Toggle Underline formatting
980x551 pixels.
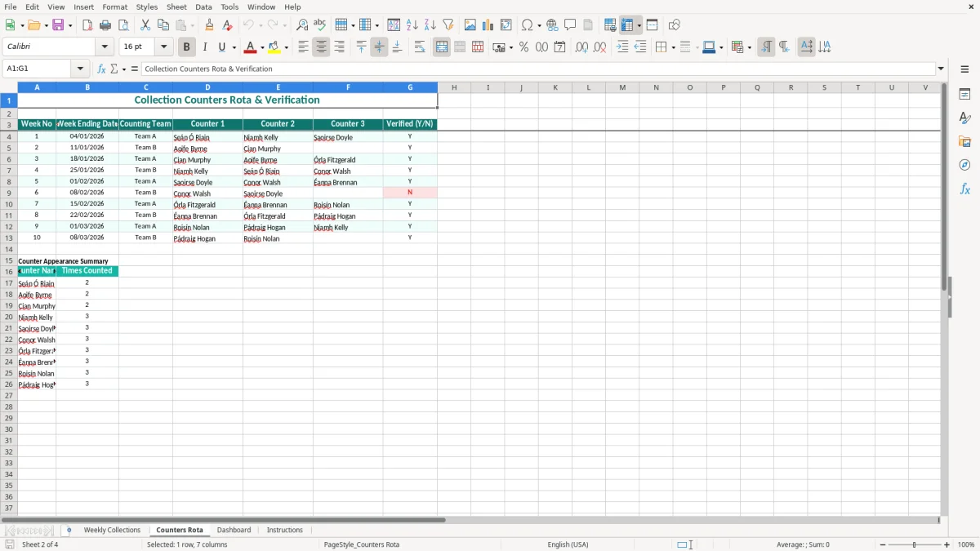pyautogui.click(x=221, y=47)
